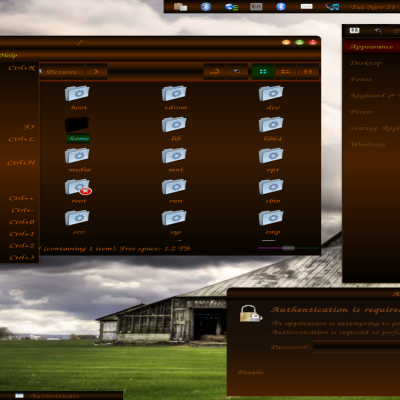
Task: Choose the menu entry with Ctrl+3 shortcut
Action: [19, 257]
